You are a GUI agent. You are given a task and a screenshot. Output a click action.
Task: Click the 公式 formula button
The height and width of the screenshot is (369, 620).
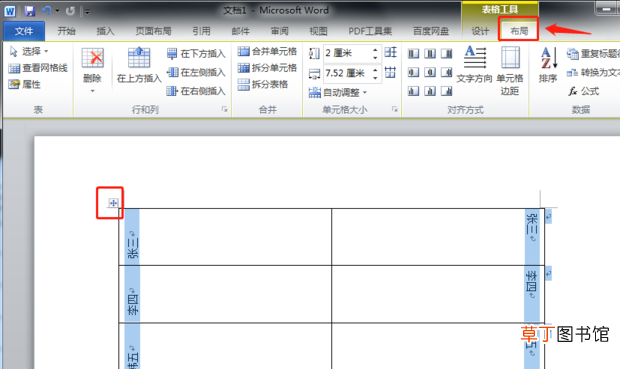(x=584, y=91)
